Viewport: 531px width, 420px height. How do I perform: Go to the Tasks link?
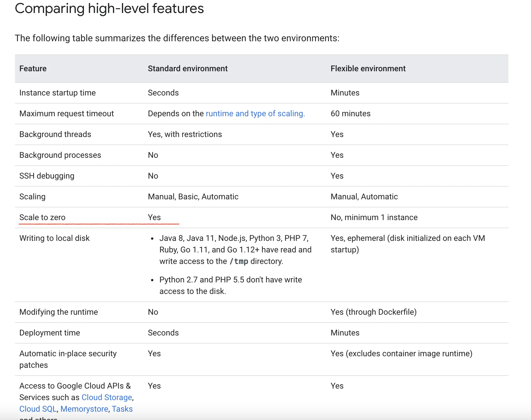[122, 409]
